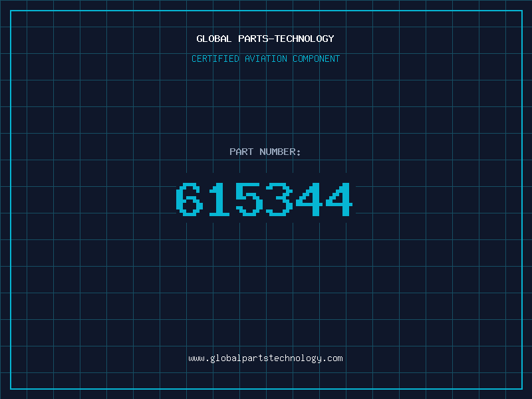Click the GLOBAL PARTS-TECHNOLOGY heading
The image size is (532, 399).
click(265, 39)
